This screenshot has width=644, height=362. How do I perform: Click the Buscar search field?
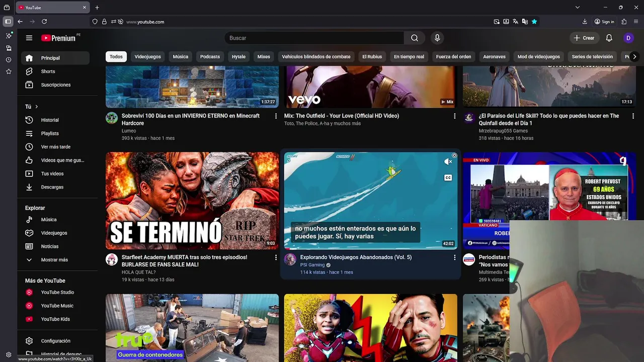(314, 38)
